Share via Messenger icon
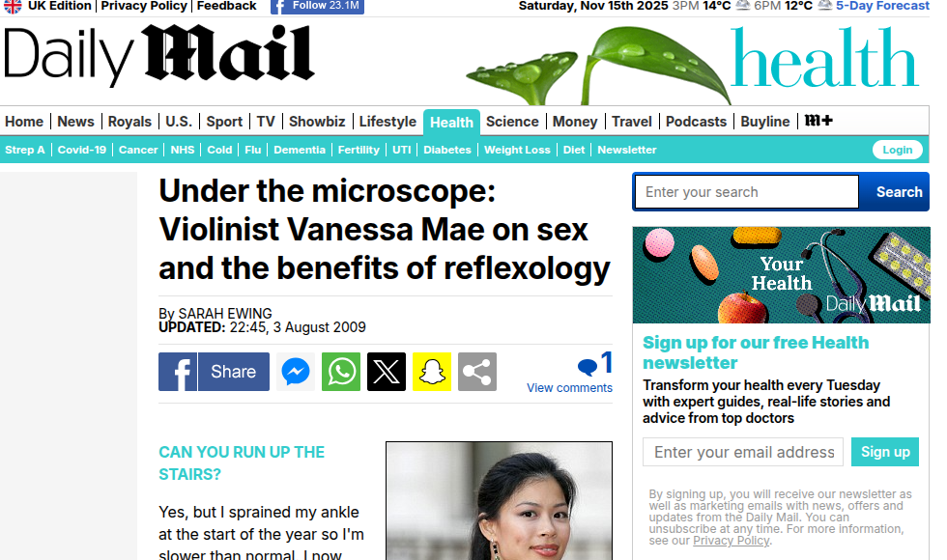947x560 pixels. (296, 372)
